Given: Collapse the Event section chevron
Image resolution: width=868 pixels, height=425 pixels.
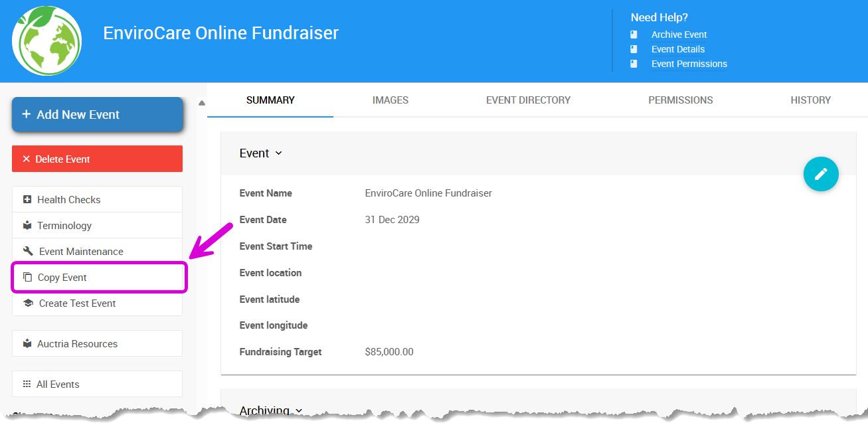Looking at the screenshot, I should pyautogui.click(x=279, y=153).
